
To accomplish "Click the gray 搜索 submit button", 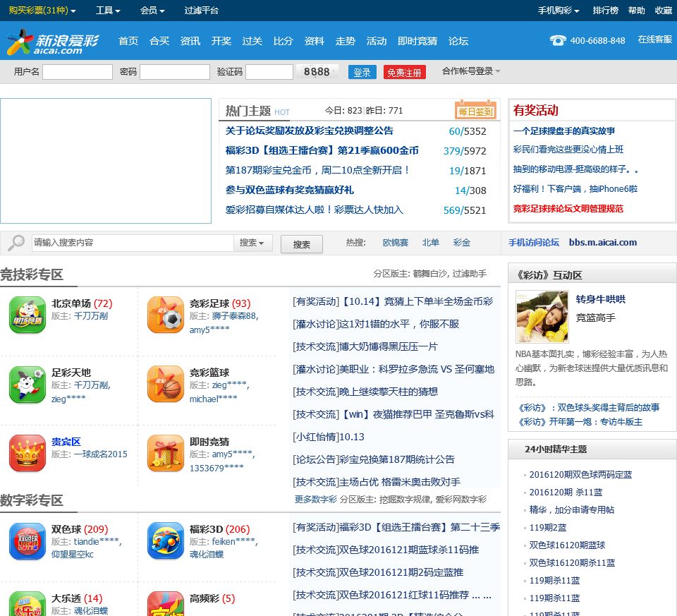I will (x=302, y=244).
